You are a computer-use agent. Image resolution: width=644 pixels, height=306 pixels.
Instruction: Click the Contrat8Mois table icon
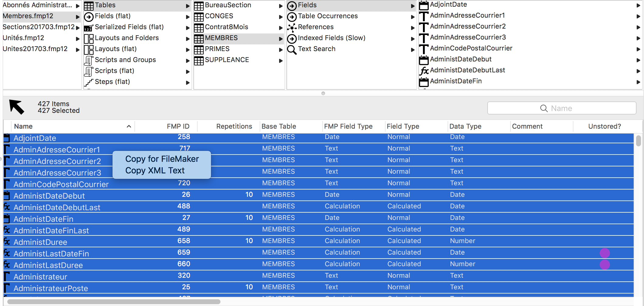pos(199,28)
